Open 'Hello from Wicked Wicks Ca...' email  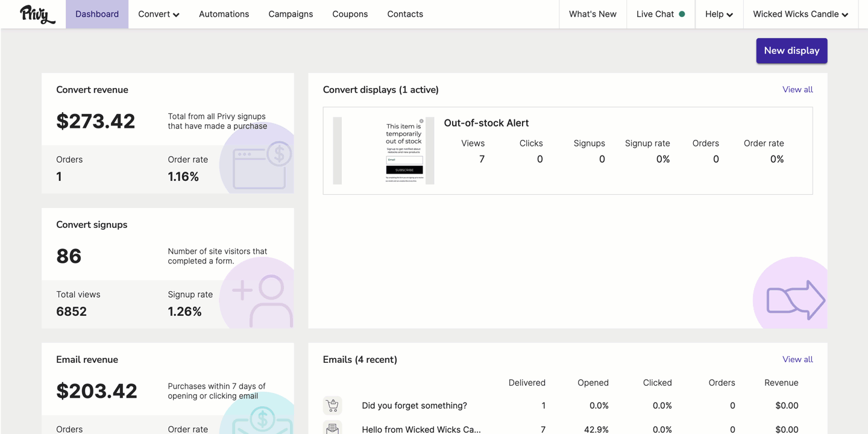pyautogui.click(x=421, y=429)
